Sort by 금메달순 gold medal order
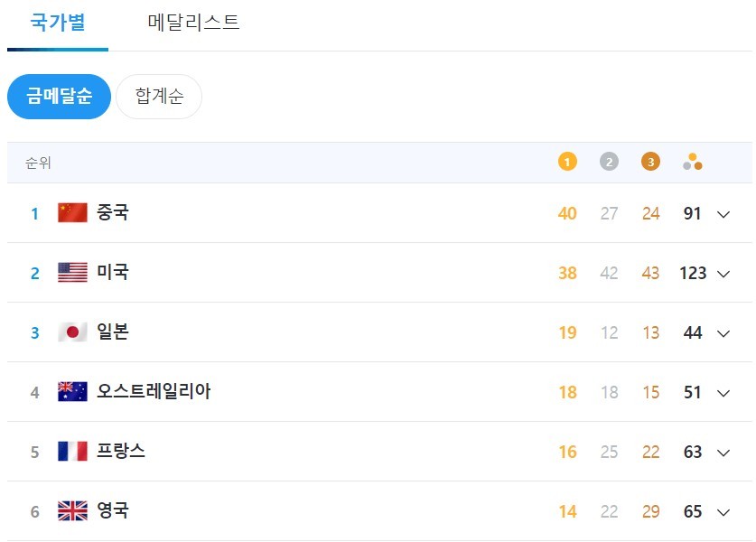 coord(59,97)
